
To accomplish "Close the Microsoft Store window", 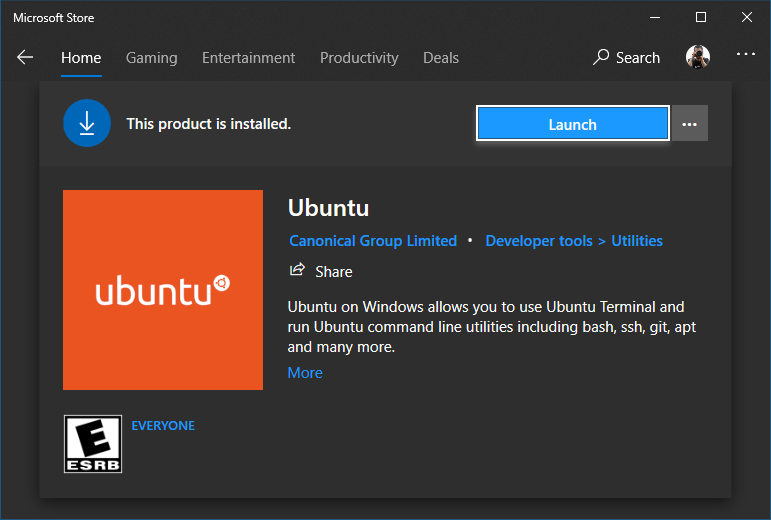I will click(x=746, y=18).
